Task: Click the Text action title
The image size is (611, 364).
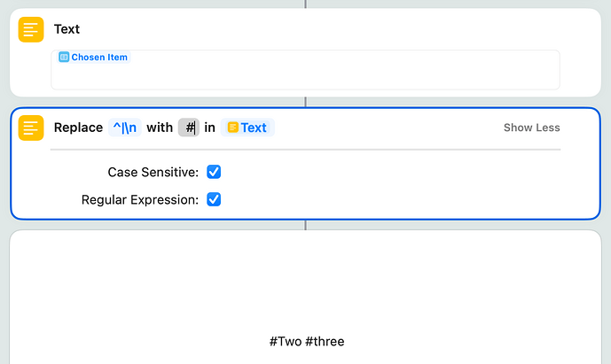Action: [x=67, y=29]
